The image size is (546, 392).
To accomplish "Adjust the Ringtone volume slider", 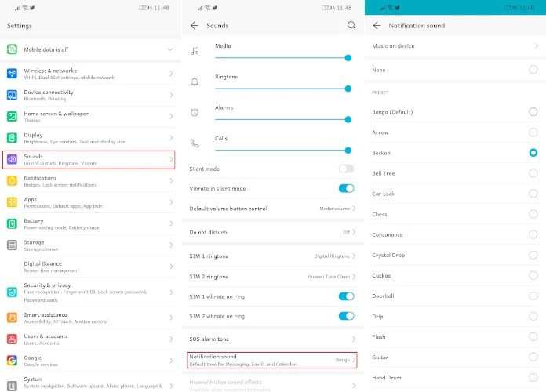I will pos(283,89).
